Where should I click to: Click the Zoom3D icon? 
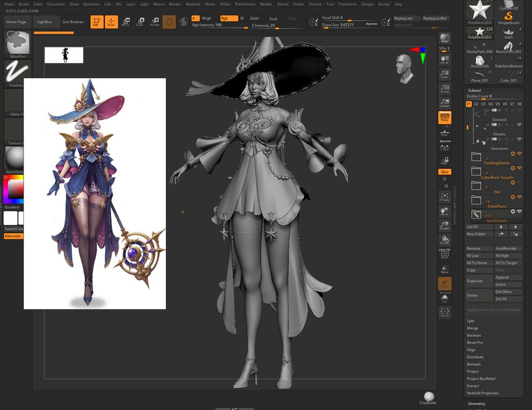point(444,226)
